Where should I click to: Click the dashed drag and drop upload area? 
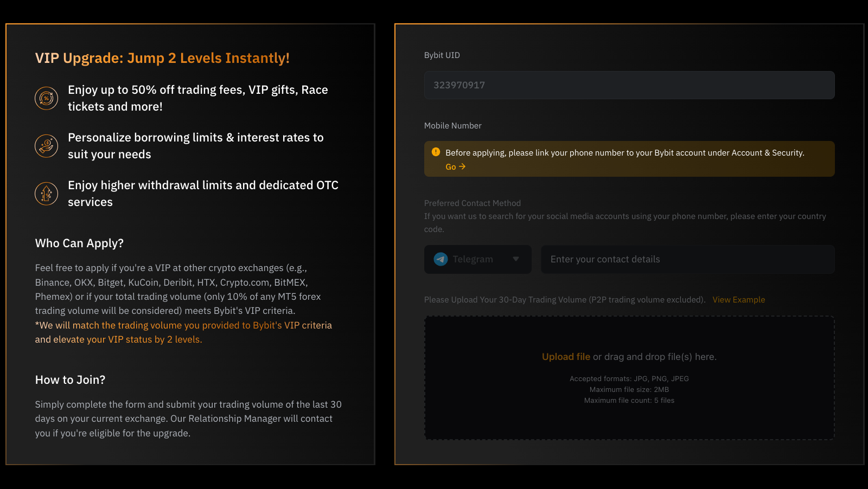point(629,378)
